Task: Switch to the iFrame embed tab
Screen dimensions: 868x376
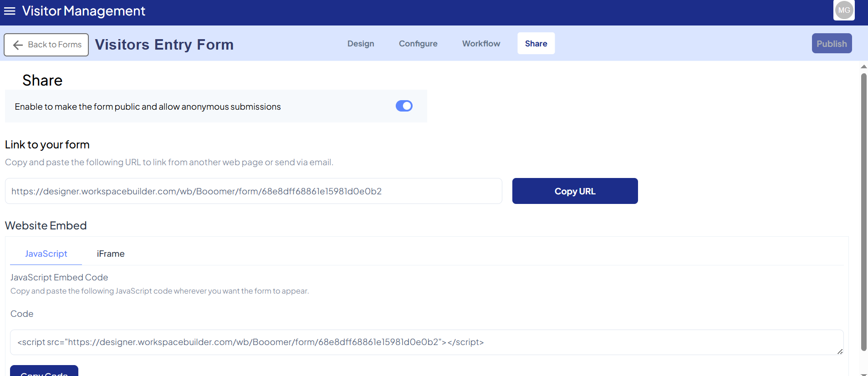Action: [x=111, y=254]
